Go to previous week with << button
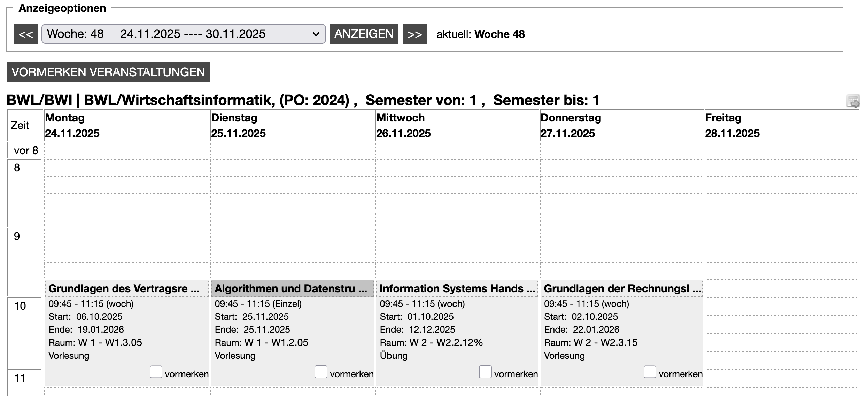This screenshot has height=396, width=868. (26, 34)
